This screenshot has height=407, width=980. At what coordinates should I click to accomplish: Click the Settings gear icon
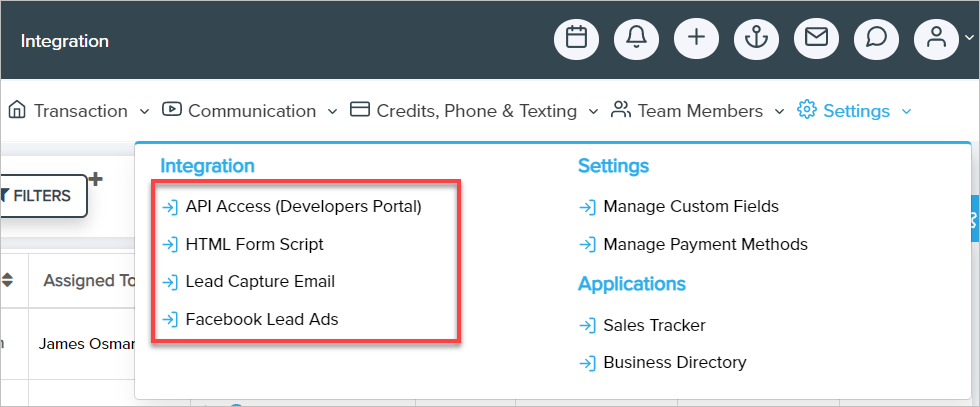(x=807, y=110)
